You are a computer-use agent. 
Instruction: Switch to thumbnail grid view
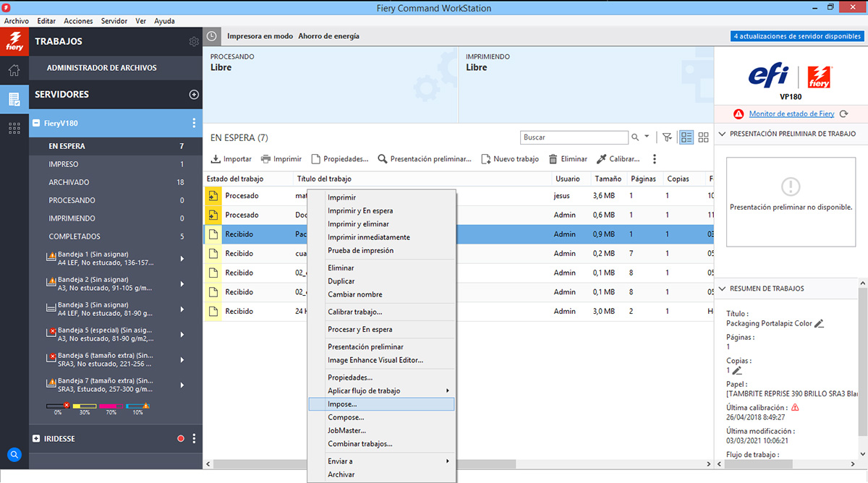click(703, 137)
